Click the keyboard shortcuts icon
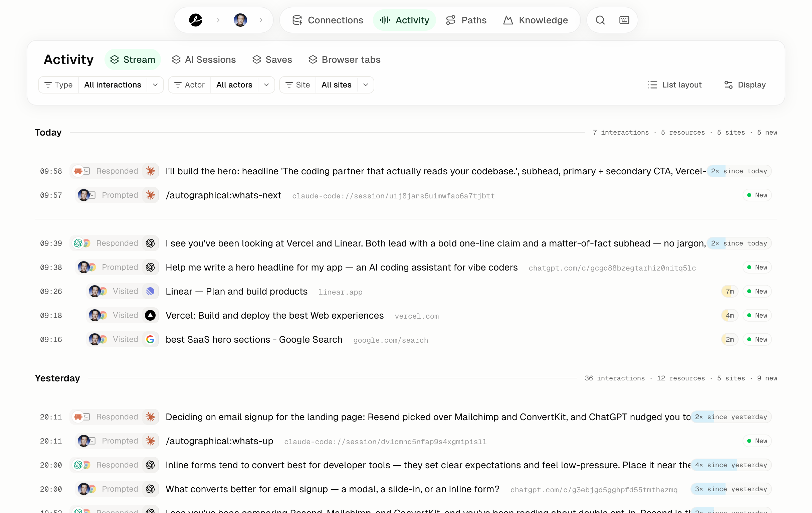The height and width of the screenshot is (513, 812). click(x=624, y=20)
